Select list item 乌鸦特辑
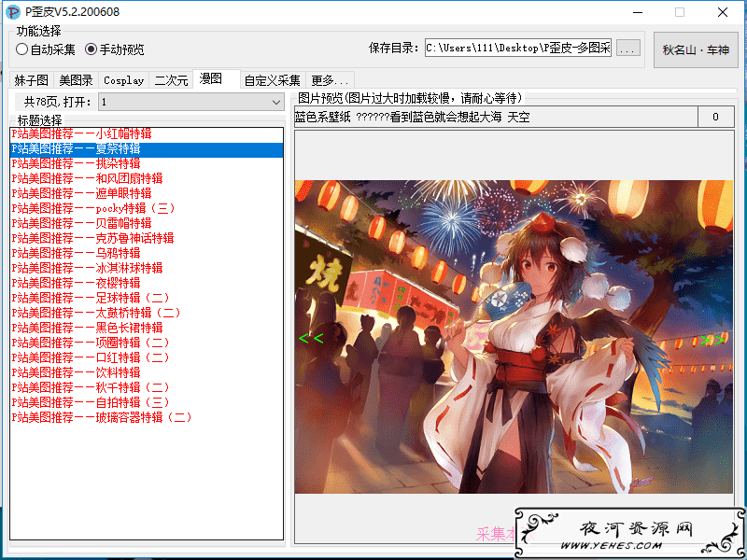The width and height of the screenshot is (747, 560). (x=147, y=253)
